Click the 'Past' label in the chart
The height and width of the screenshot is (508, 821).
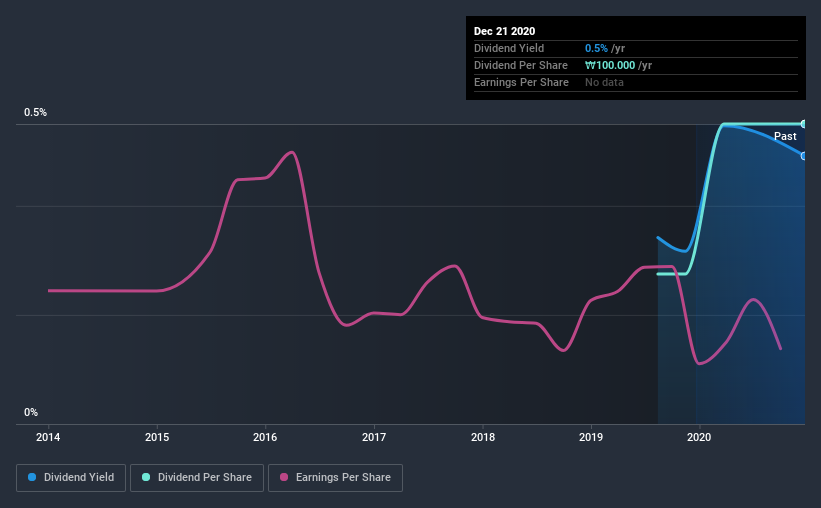pos(785,136)
